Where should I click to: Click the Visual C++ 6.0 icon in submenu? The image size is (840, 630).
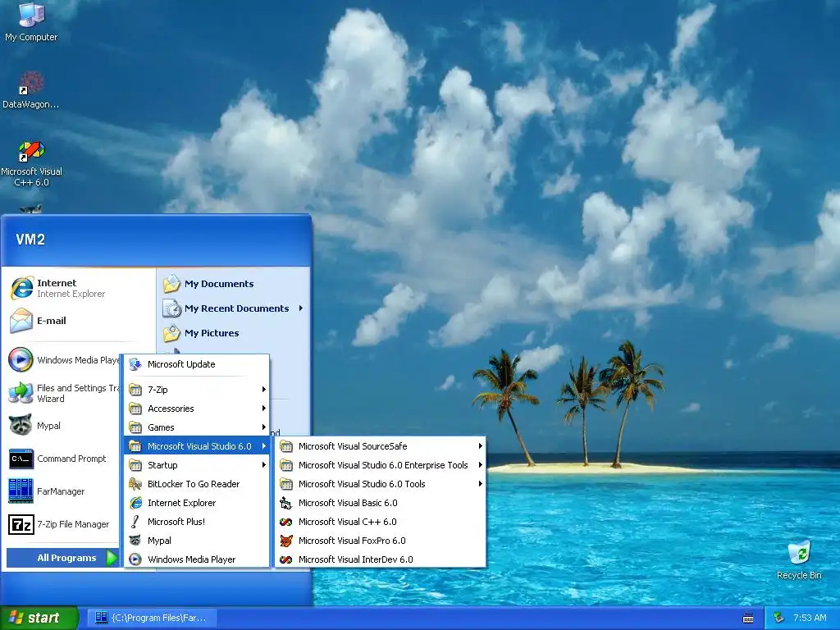tap(286, 521)
